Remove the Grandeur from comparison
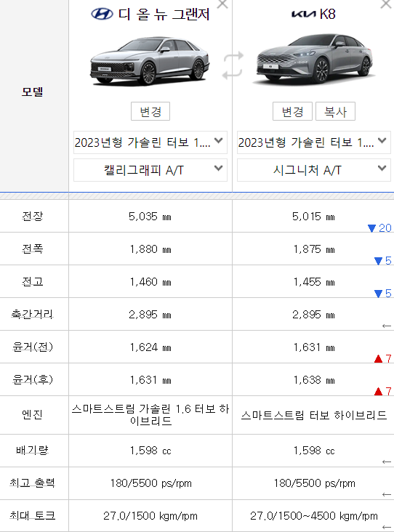 222,4
